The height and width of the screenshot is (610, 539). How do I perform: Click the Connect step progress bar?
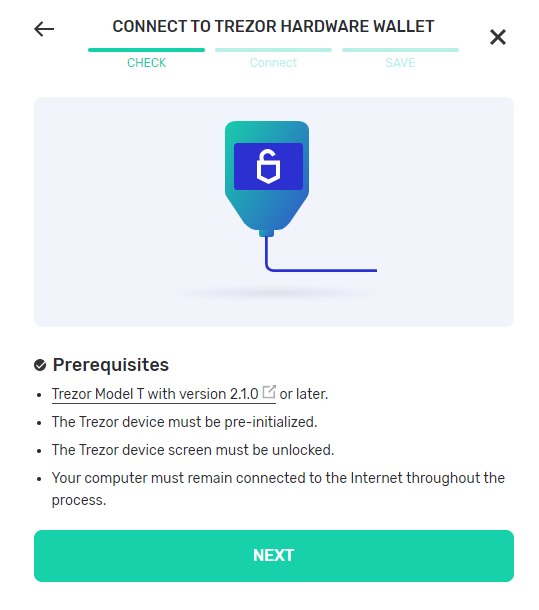273,50
